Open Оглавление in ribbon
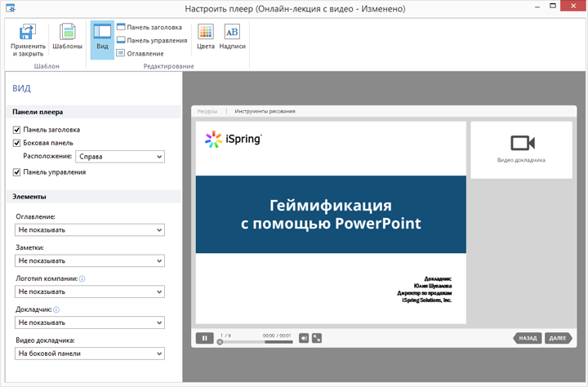This screenshot has height=387, width=588. tap(140, 53)
